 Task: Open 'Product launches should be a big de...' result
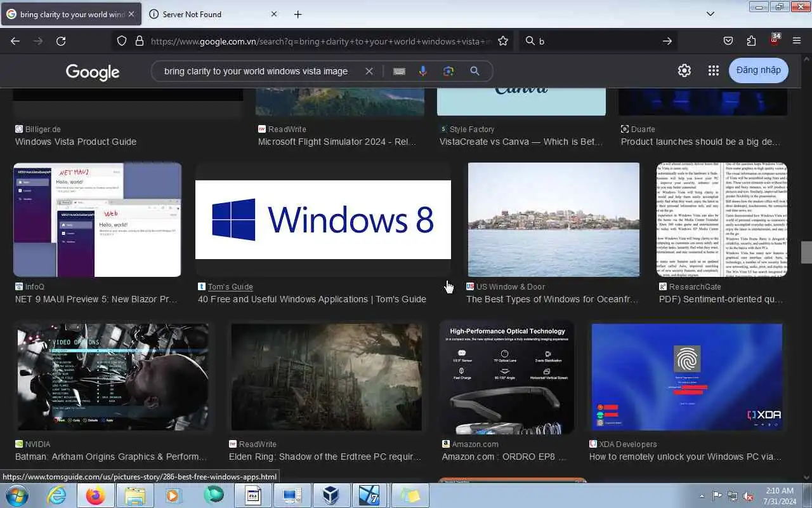pos(700,142)
